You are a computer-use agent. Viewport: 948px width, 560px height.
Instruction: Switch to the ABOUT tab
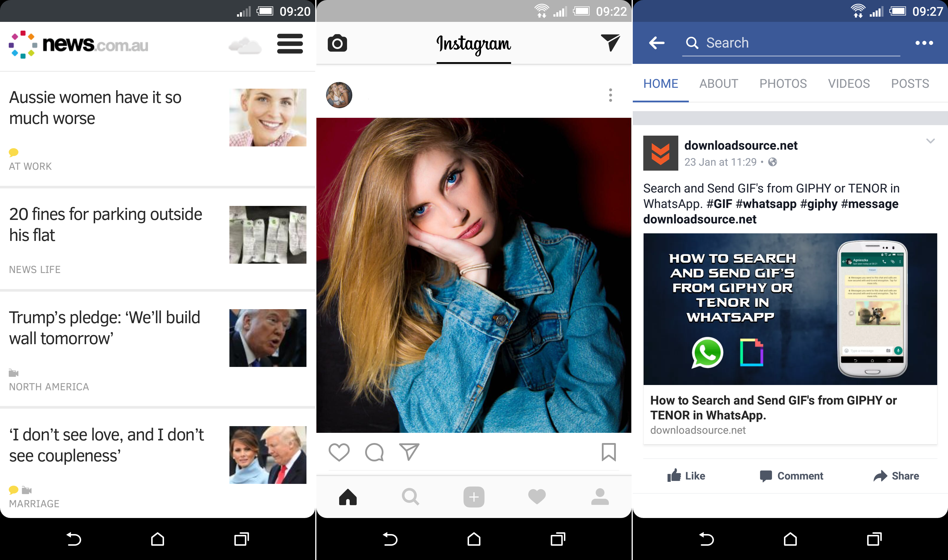tap(719, 83)
